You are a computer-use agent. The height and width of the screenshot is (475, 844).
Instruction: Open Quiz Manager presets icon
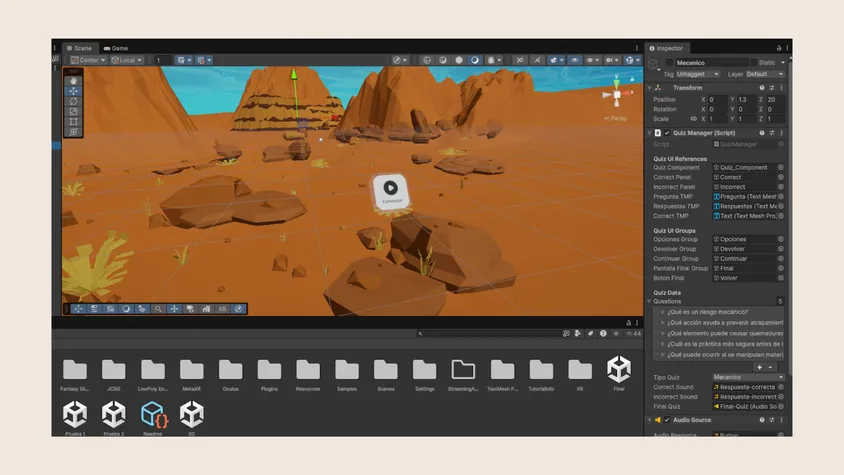point(771,133)
